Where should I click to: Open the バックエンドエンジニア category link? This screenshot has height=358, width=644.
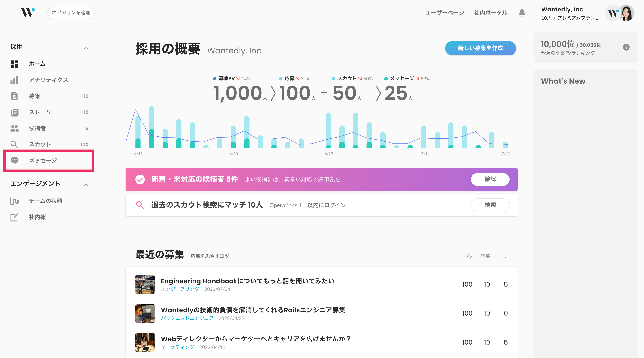(x=187, y=318)
